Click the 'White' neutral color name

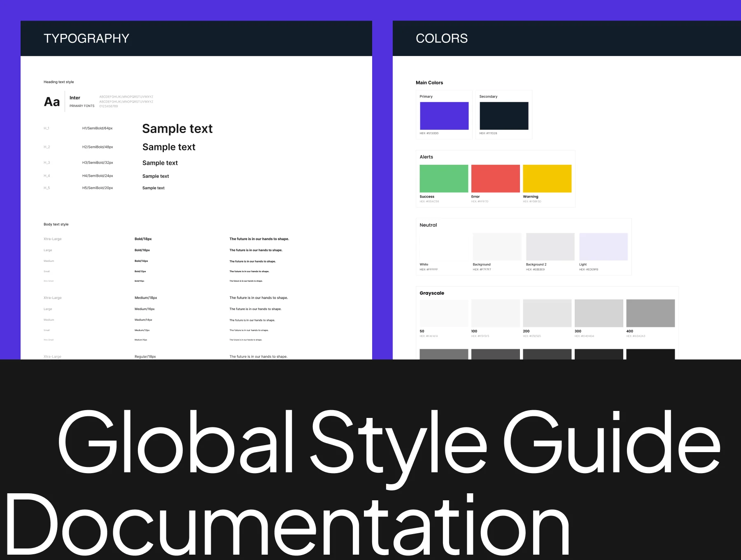(424, 264)
